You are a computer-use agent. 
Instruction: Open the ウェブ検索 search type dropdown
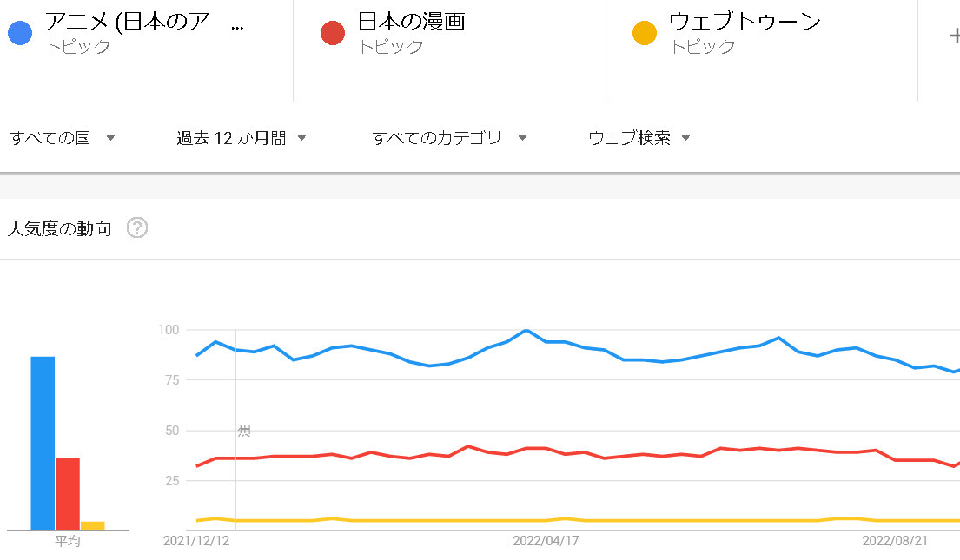click(x=639, y=138)
